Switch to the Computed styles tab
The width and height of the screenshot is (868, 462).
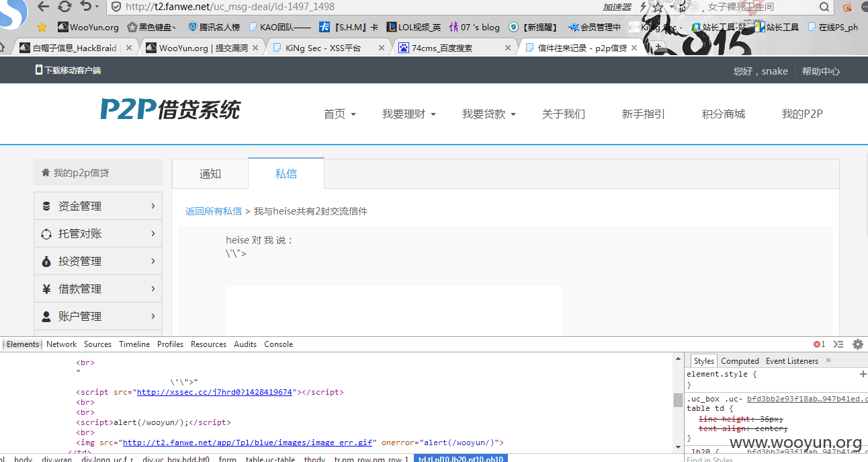[740, 361]
